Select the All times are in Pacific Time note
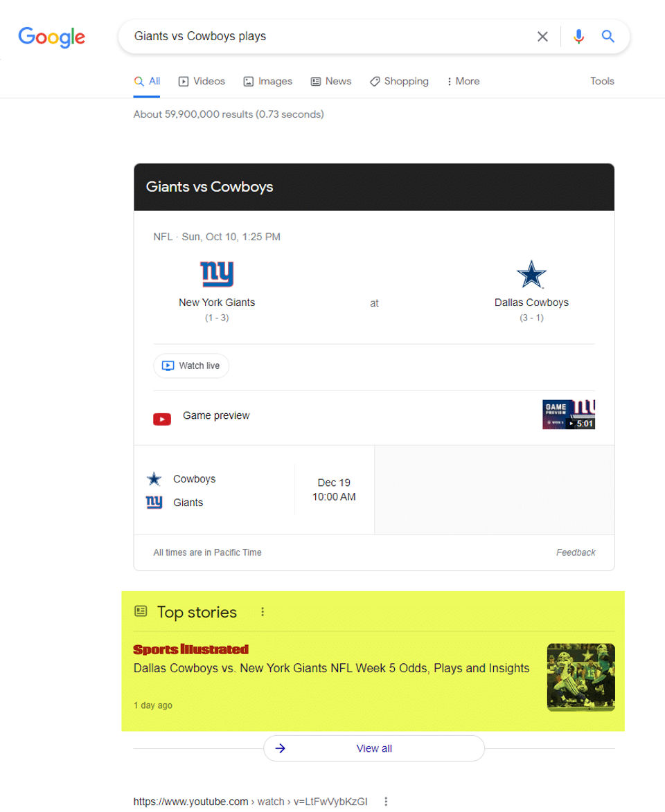Viewport: 665px width, 812px height. click(x=207, y=552)
